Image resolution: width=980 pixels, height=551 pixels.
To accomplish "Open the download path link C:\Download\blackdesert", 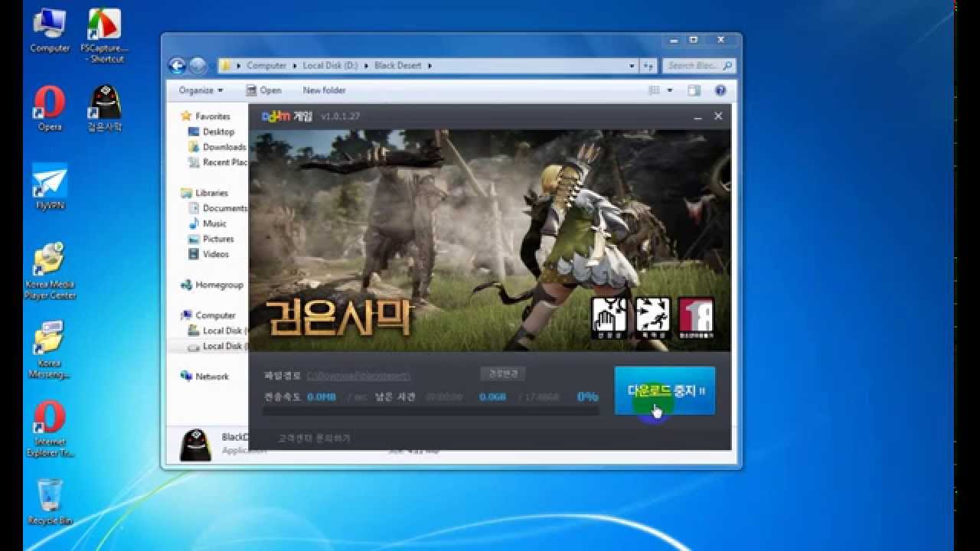I will coord(358,376).
